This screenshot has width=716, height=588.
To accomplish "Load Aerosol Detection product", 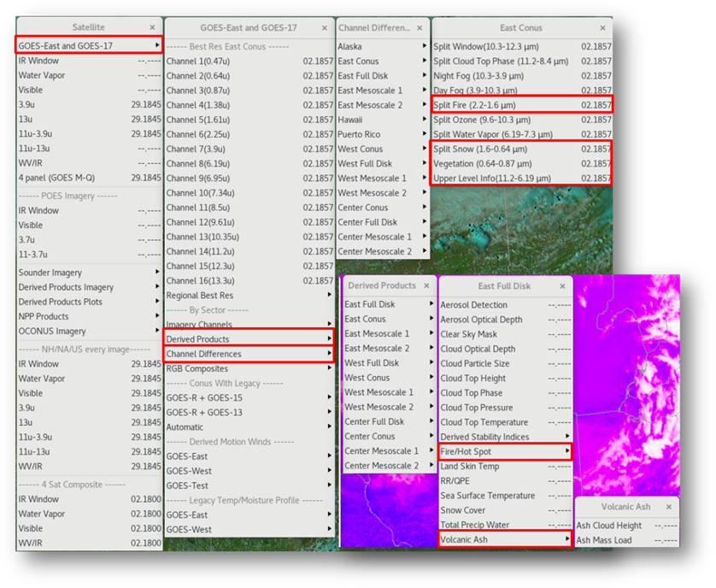I will [x=505, y=305].
